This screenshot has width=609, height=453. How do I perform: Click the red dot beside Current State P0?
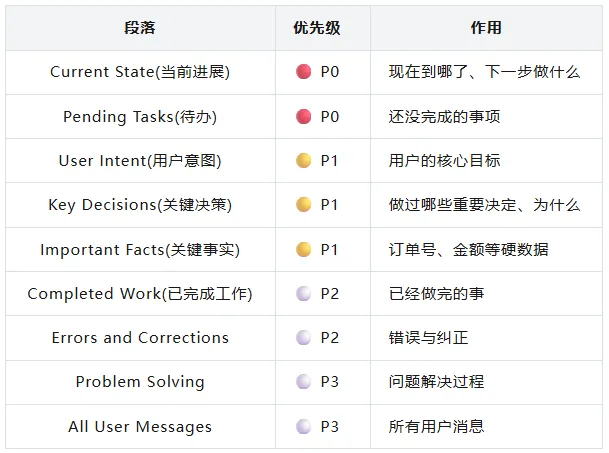coord(303,71)
